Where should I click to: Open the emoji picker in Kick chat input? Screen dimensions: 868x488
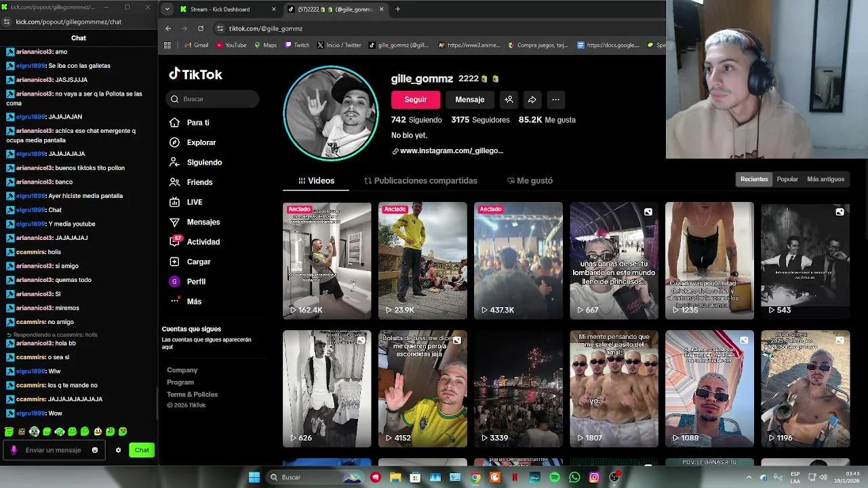click(95, 450)
